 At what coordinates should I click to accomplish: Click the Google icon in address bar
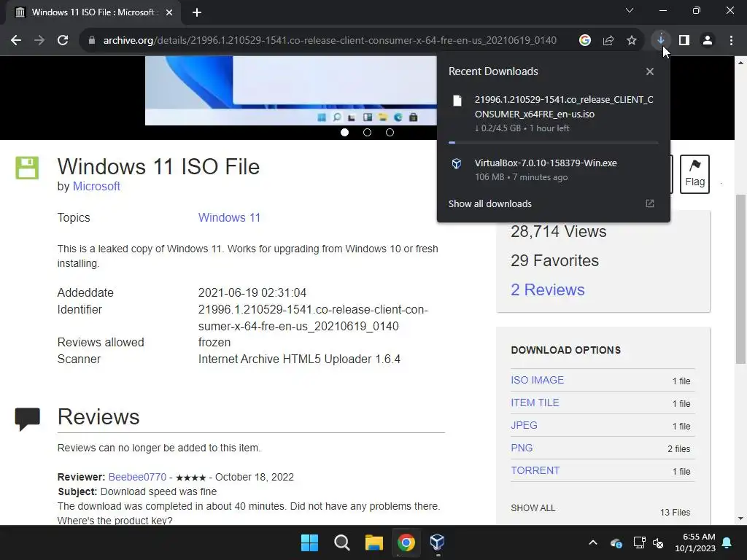pos(584,41)
